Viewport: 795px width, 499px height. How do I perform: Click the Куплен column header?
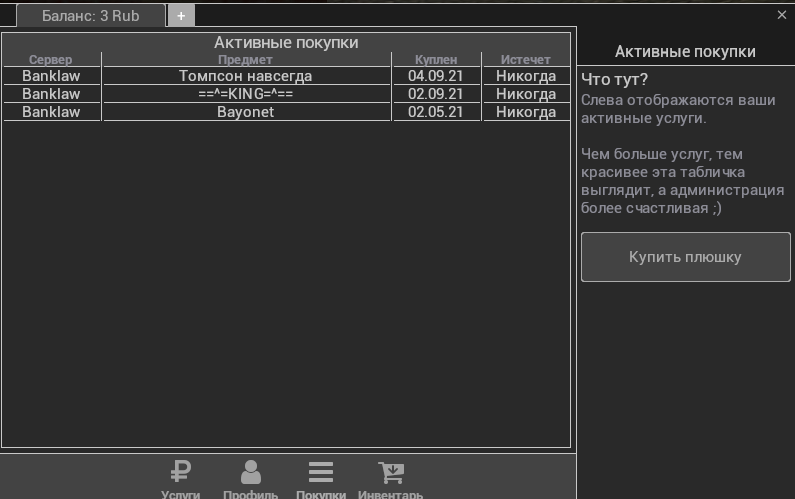tap(435, 60)
